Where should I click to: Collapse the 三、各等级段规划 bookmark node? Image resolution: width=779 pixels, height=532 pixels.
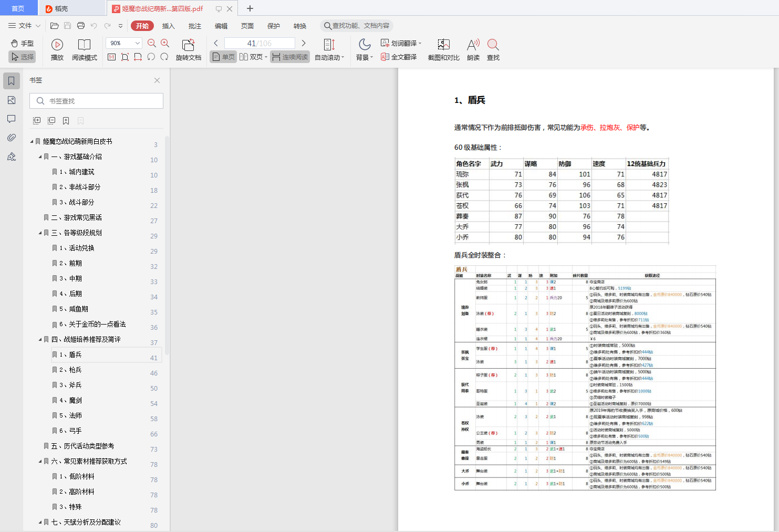point(40,233)
